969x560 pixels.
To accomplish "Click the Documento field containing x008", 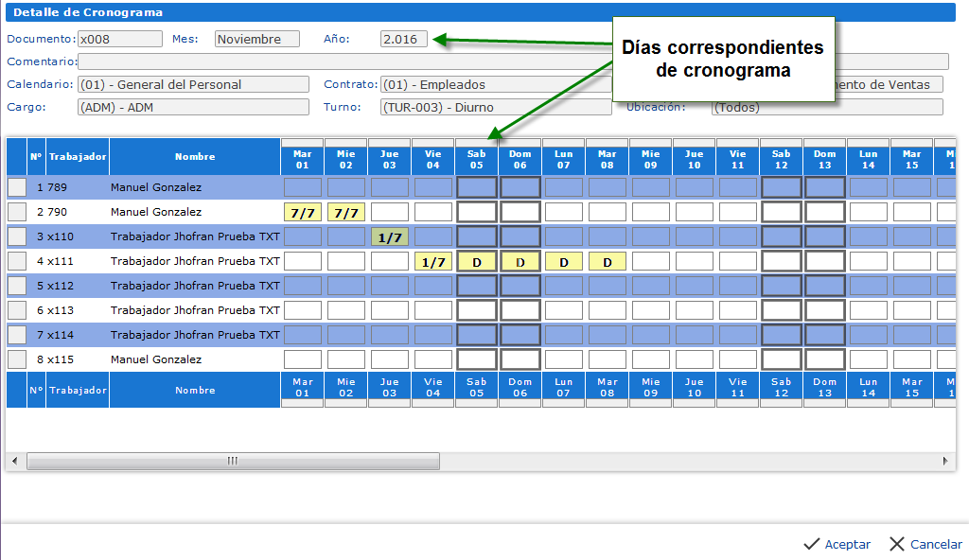I will click(x=119, y=39).
